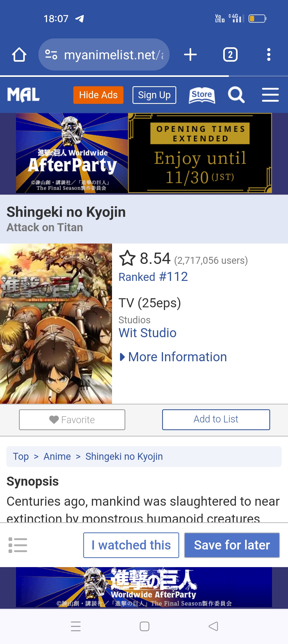This screenshot has width=288, height=644.
Task: Click the Sign Up button
Action: [x=154, y=95]
